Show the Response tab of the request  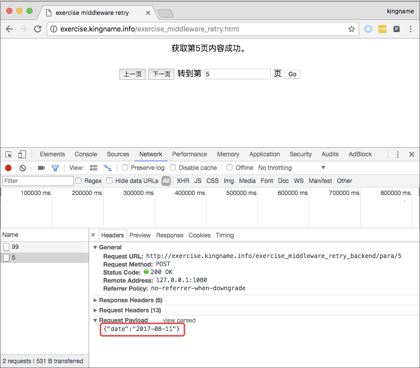pos(169,235)
